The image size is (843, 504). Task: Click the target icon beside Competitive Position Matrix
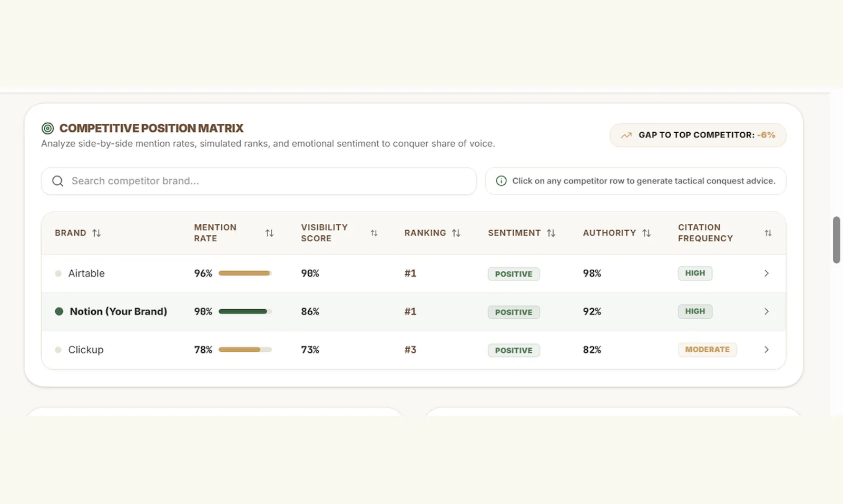[47, 128]
